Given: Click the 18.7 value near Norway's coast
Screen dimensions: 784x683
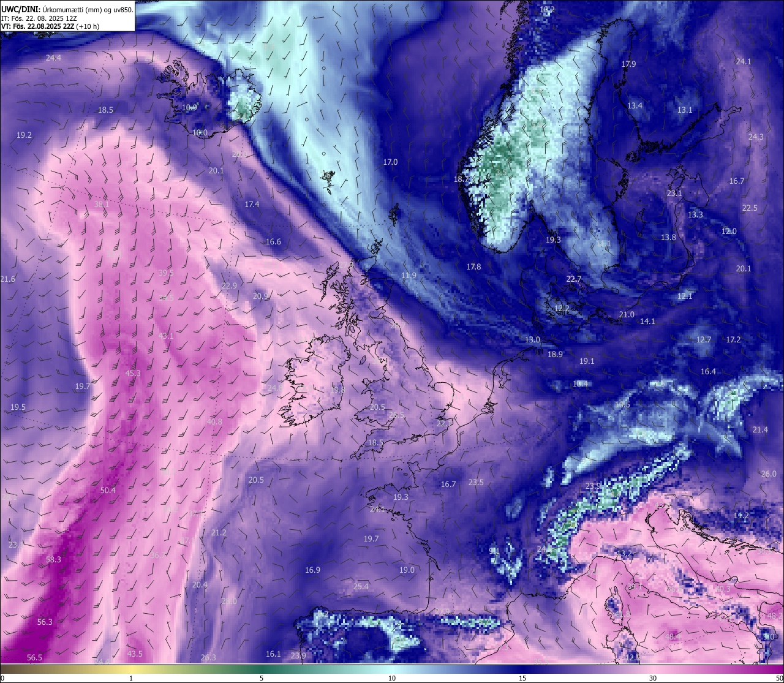Looking at the screenshot, I should pos(461,179).
